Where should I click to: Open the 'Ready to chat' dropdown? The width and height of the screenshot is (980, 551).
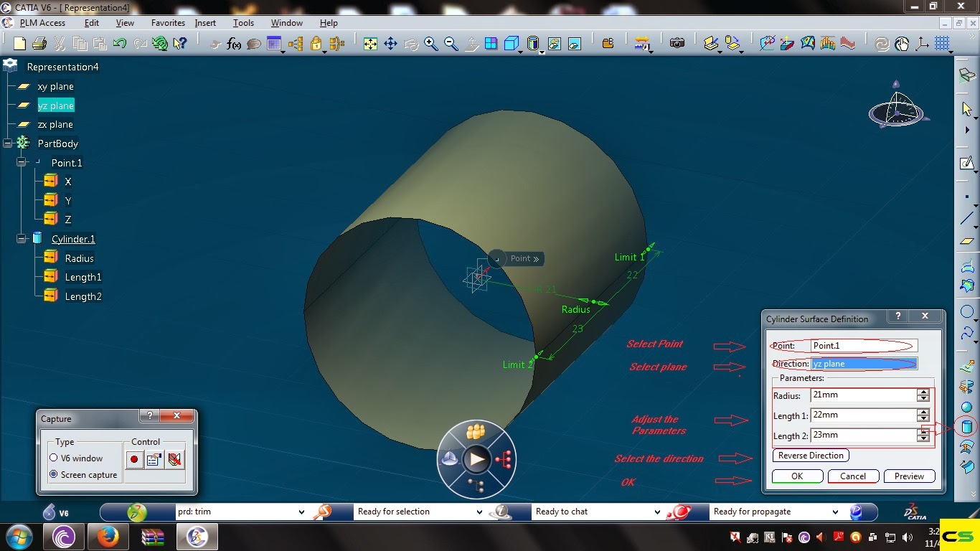[657, 512]
